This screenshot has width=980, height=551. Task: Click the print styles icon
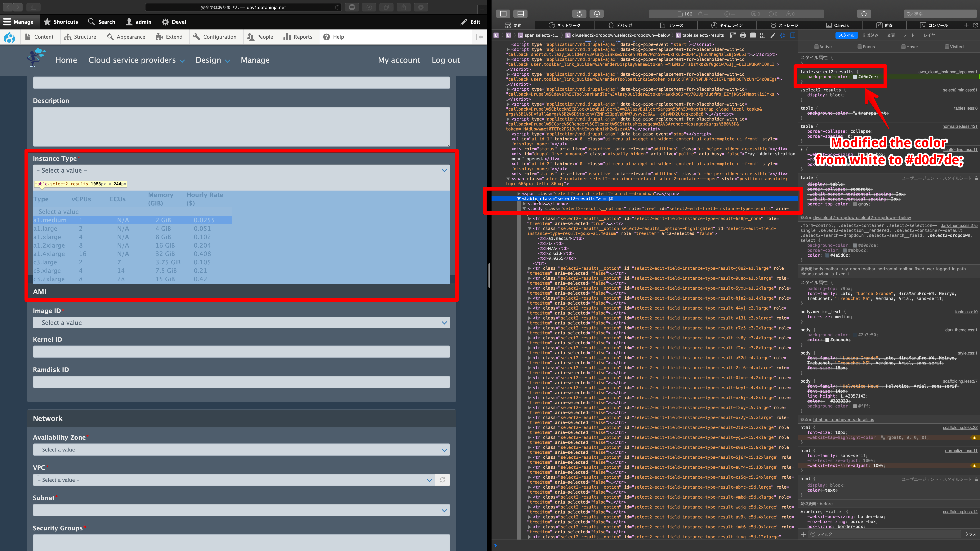[743, 35]
